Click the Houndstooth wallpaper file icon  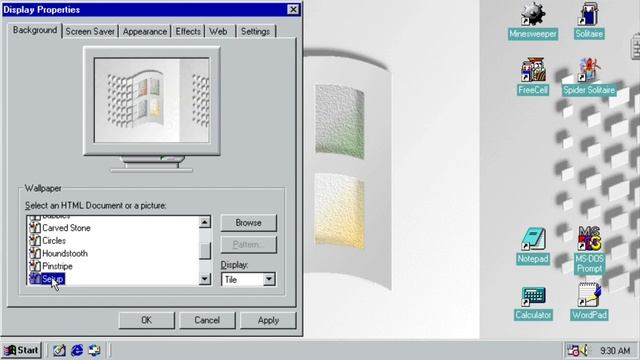point(35,253)
